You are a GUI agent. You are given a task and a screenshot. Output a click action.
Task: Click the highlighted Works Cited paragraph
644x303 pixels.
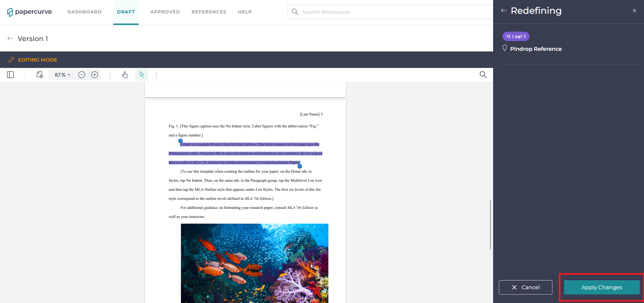click(246, 153)
